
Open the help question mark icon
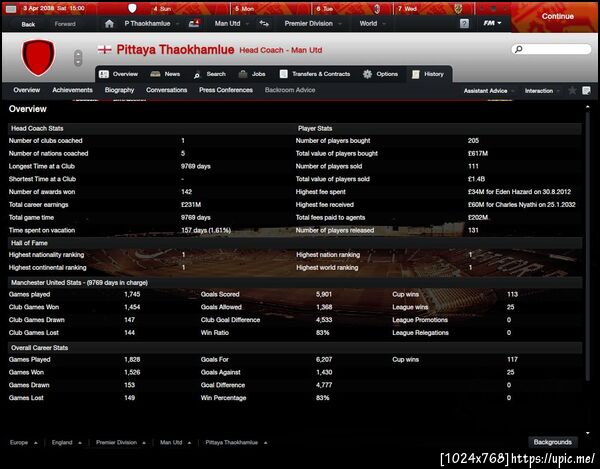[x=464, y=24]
